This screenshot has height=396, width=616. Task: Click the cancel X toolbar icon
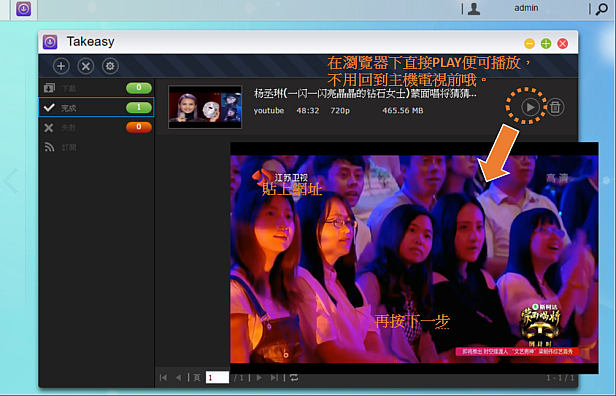pos(86,66)
